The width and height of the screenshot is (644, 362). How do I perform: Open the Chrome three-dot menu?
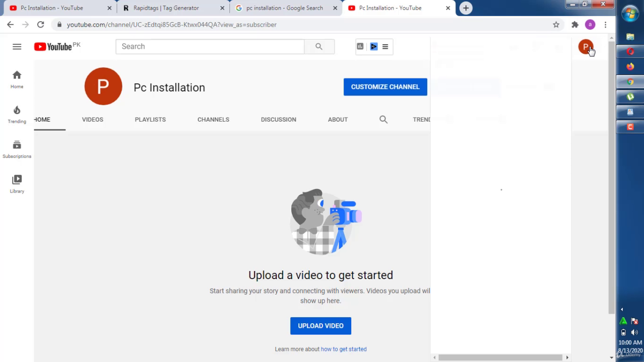pos(605,25)
